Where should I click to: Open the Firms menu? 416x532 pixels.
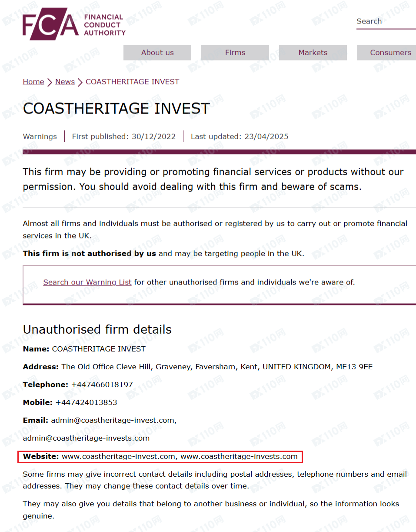pyautogui.click(x=235, y=53)
